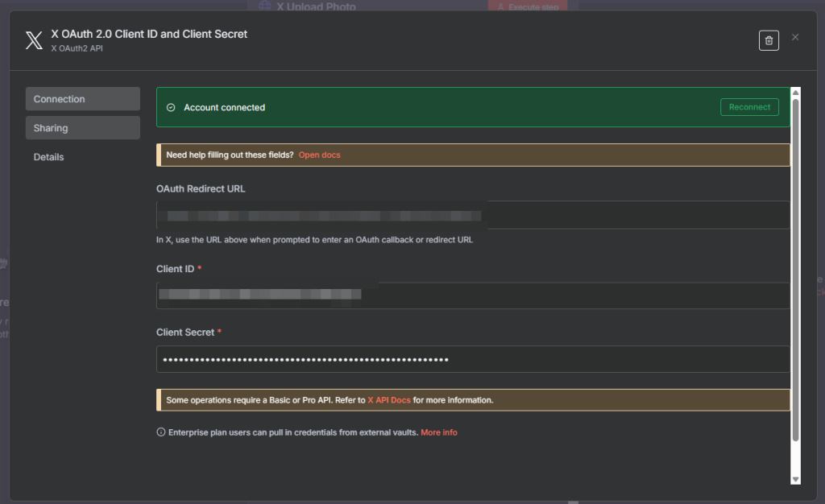Select the Details tab
This screenshot has height=504, width=825.
coord(49,157)
